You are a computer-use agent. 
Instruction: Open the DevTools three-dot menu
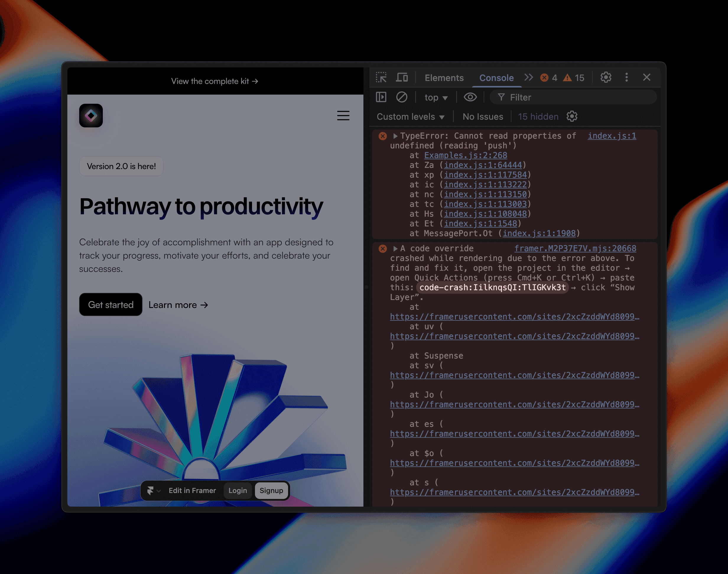(x=627, y=78)
